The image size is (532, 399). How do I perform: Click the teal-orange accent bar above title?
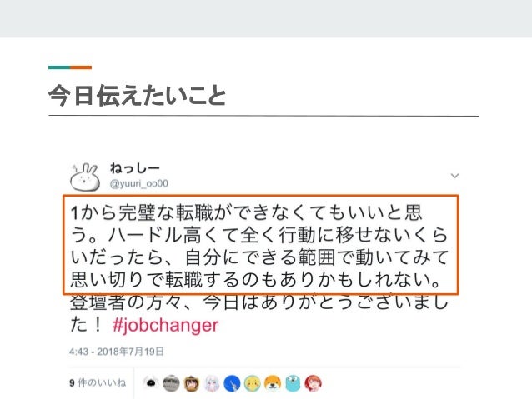pyautogui.click(x=70, y=67)
